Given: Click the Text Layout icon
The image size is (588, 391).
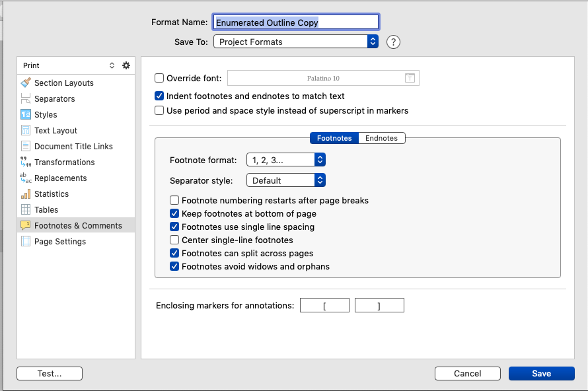Looking at the screenshot, I should pyautogui.click(x=26, y=131).
